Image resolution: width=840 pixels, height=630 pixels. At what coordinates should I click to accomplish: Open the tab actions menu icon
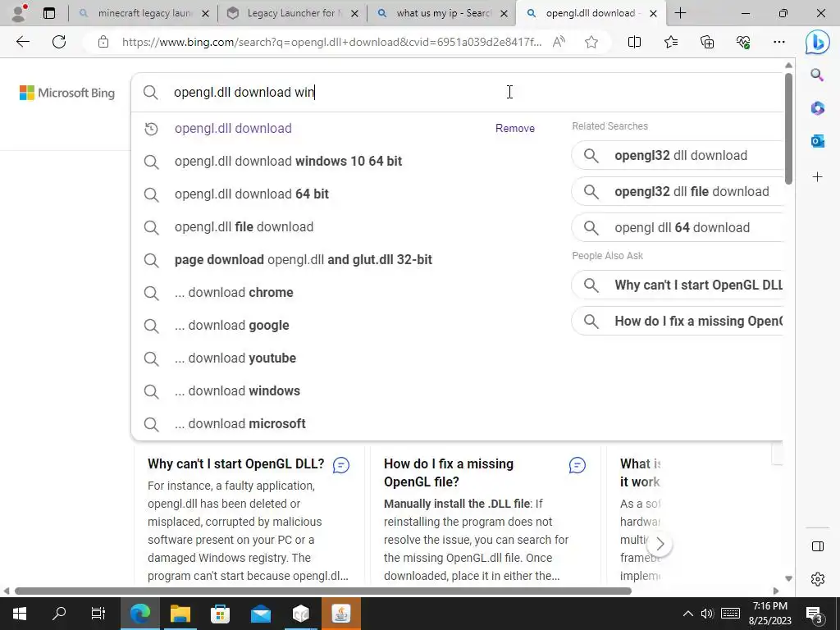pyautogui.click(x=49, y=13)
